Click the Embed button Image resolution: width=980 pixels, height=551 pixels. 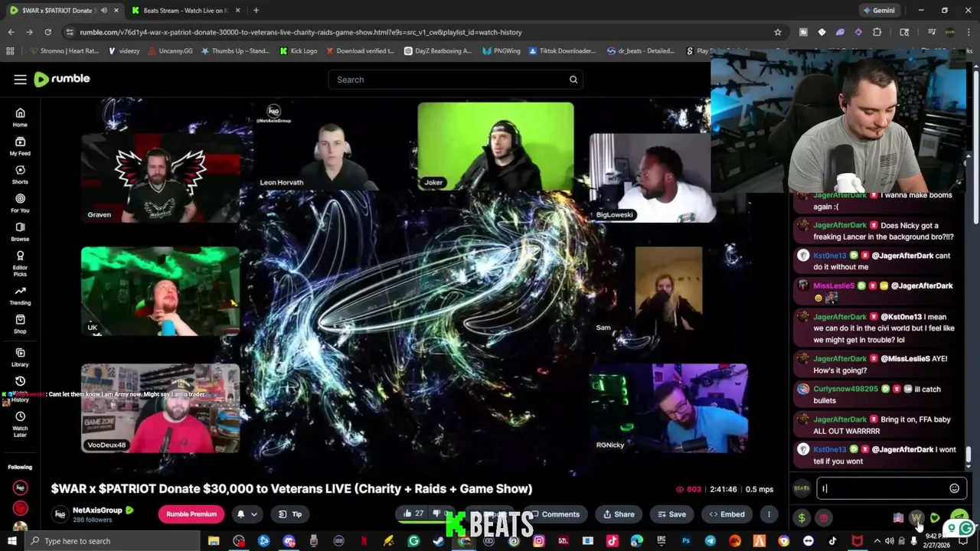pyautogui.click(x=727, y=514)
